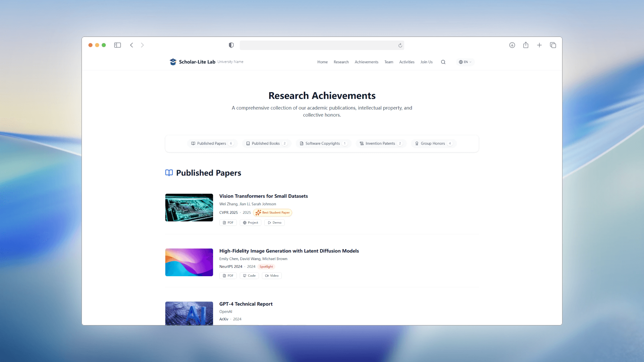Toggle the browser sidebar panel icon
Screen dimensions: 644x362
[117, 45]
